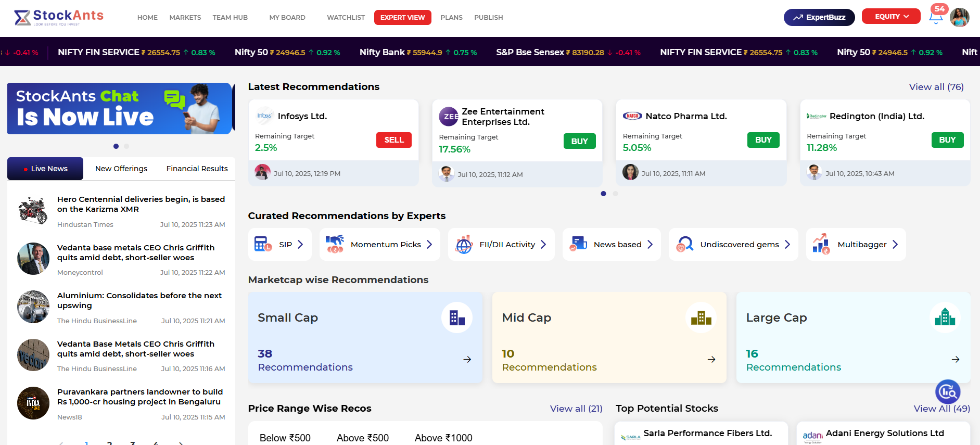This screenshot has height=445, width=980.
Task: Switch to Financial Results tab
Action: [x=197, y=169]
